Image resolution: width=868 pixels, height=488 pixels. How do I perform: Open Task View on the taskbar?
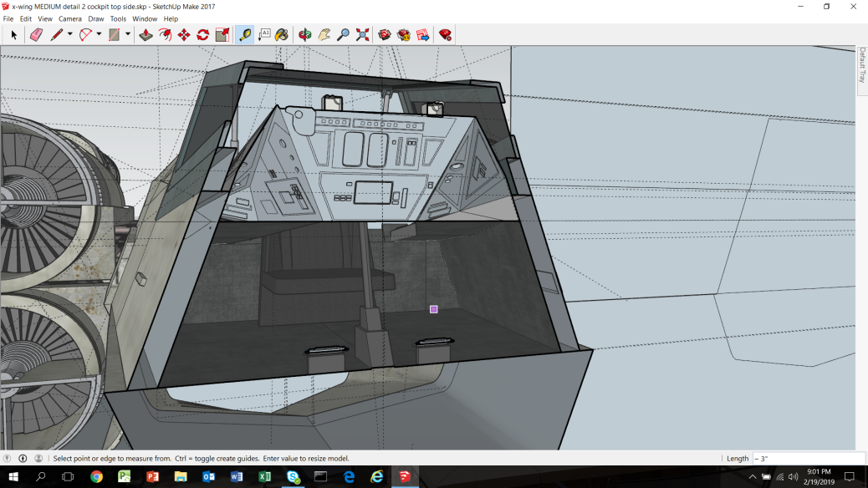tap(68, 476)
